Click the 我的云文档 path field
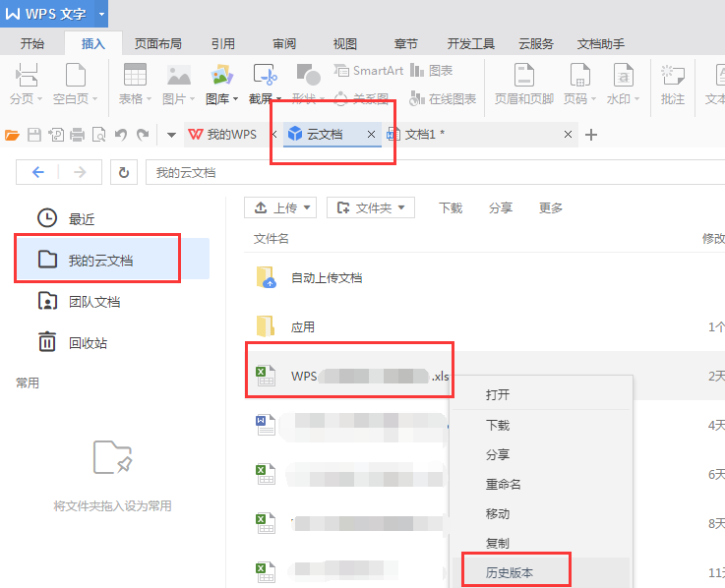 pos(435,172)
